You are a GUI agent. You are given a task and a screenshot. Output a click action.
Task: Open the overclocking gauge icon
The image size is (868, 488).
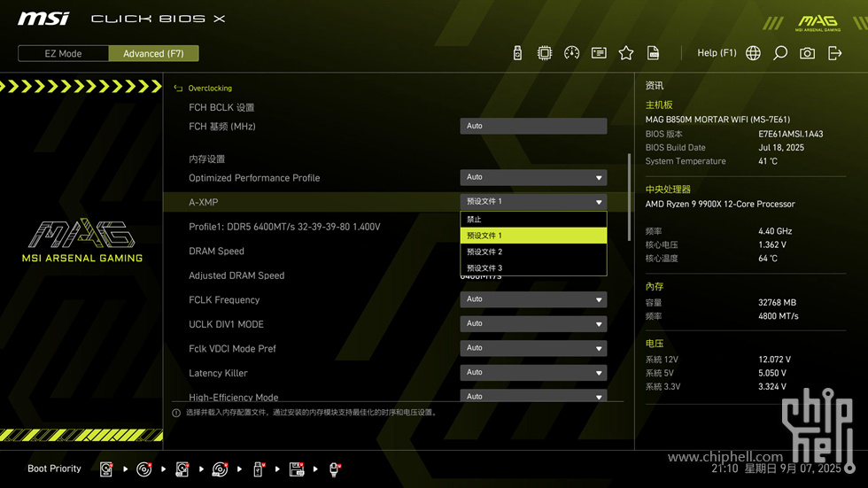tap(571, 53)
